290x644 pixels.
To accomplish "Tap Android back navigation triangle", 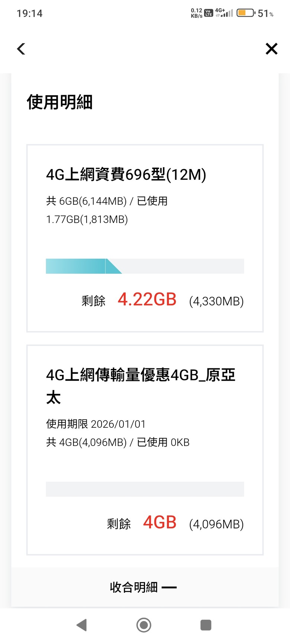I will 82,625.
